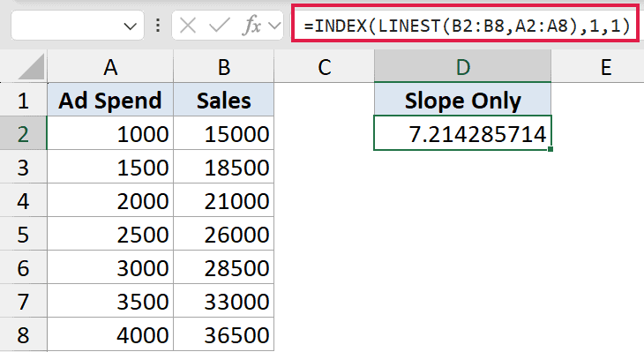This screenshot has width=644, height=352.
Task: Select the cell with value 21000
Action: [223, 200]
